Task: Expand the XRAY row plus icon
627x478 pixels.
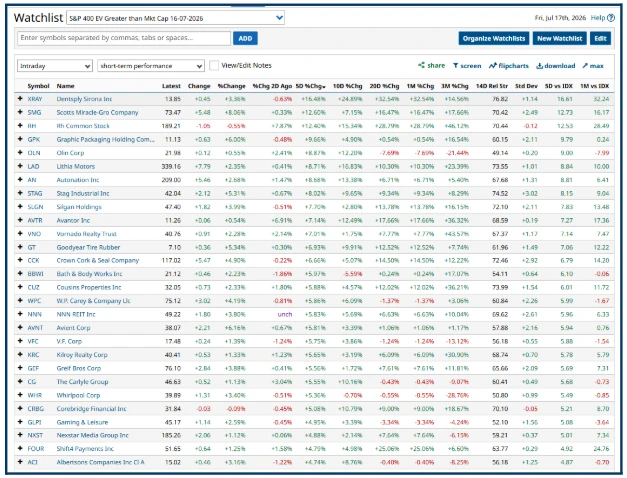Action: 20,99
